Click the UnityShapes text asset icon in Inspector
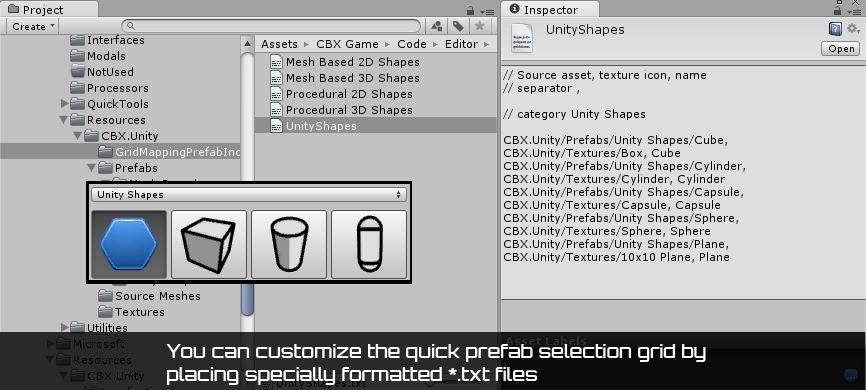The image size is (866, 390). pyautogui.click(x=522, y=38)
